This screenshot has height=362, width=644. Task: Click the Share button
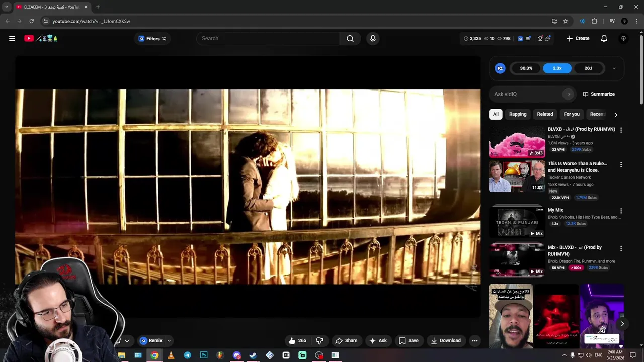(346, 340)
